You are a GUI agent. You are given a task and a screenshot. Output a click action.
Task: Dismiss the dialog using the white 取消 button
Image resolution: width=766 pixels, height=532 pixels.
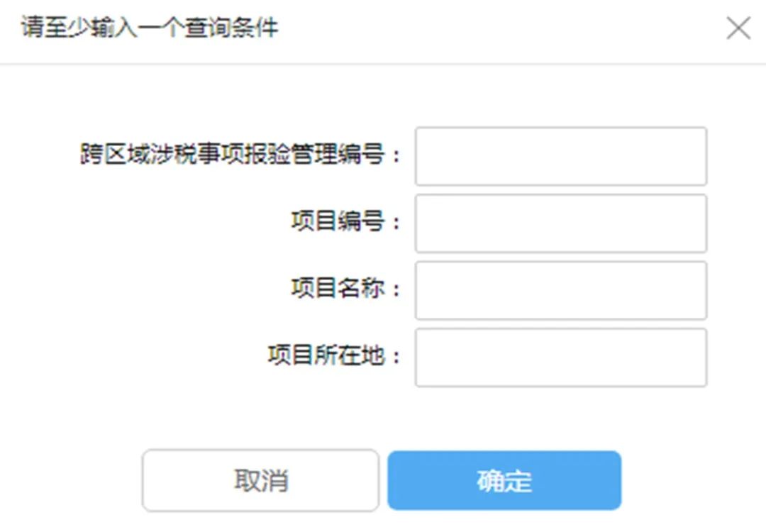(260, 481)
